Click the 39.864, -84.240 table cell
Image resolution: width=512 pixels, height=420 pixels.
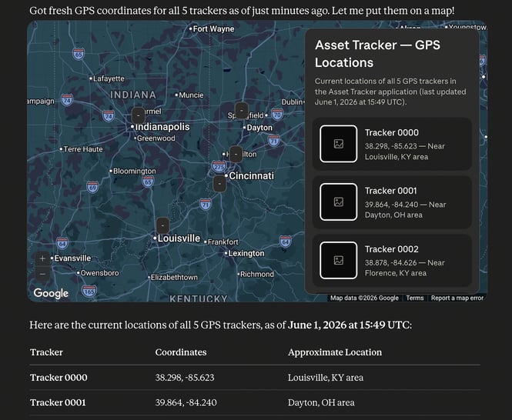click(x=186, y=402)
